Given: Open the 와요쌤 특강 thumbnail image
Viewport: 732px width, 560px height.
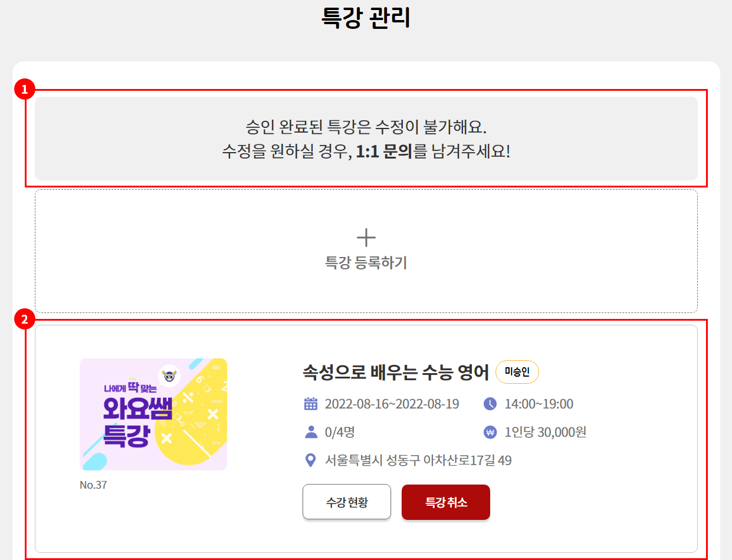Looking at the screenshot, I should point(153,414).
